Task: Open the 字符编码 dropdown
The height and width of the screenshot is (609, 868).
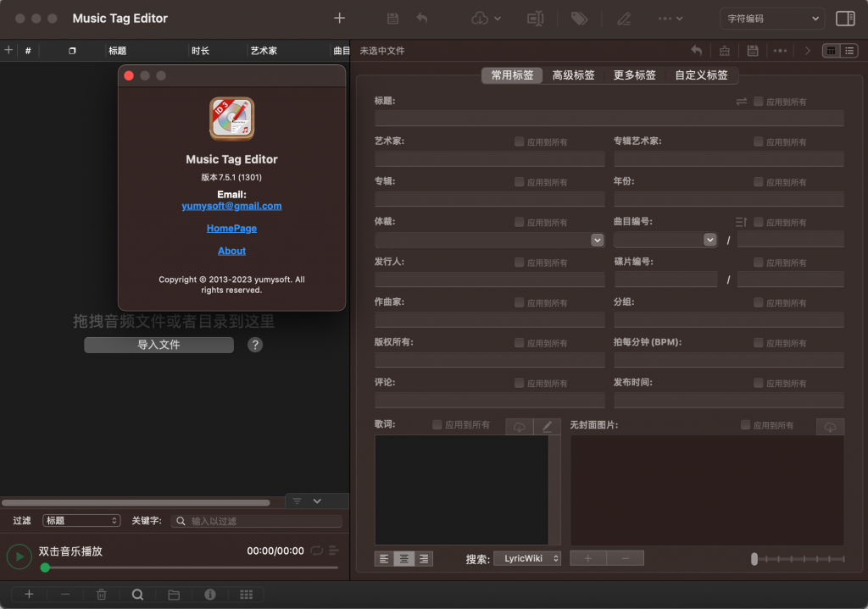Action: (x=771, y=18)
